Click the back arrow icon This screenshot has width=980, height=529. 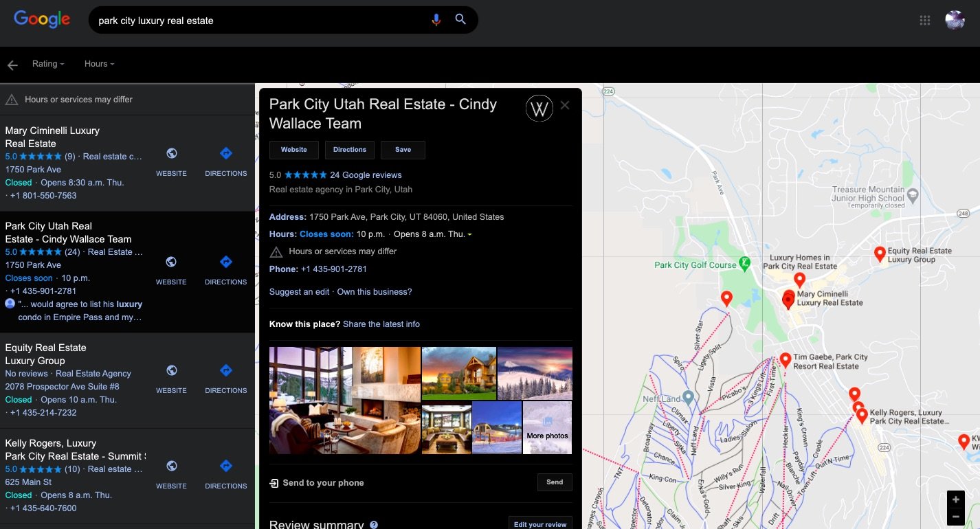12,65
